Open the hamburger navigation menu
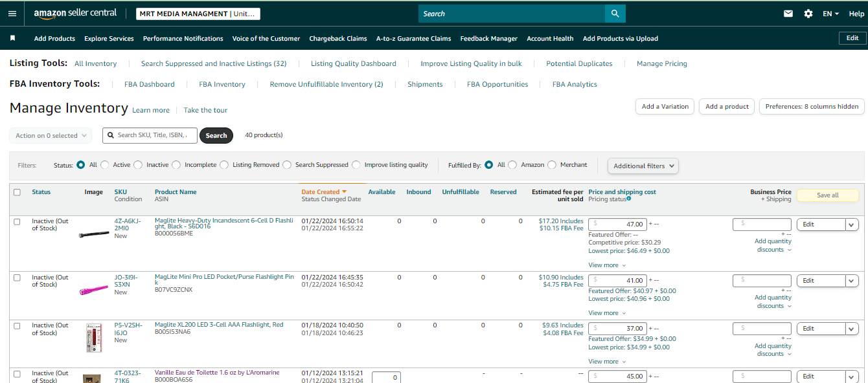Image resolution: width=868 pixels, height=383 pixels. pyautogui.click(x=12, y=14)
